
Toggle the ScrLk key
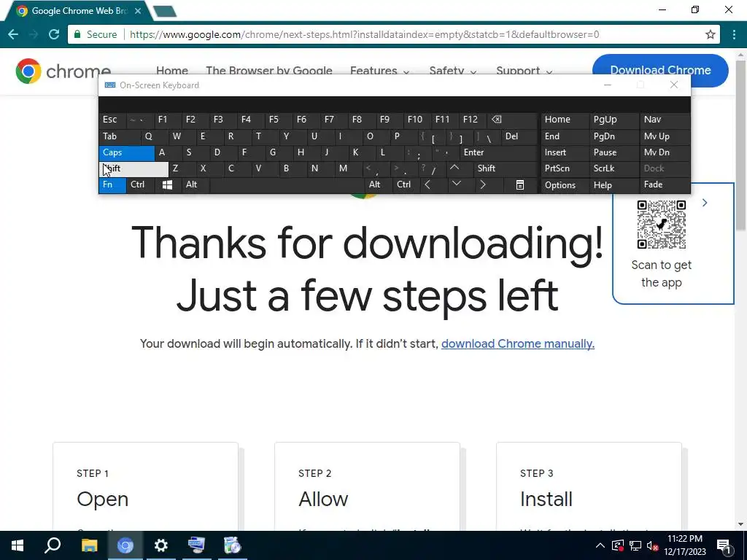point(613,168)
